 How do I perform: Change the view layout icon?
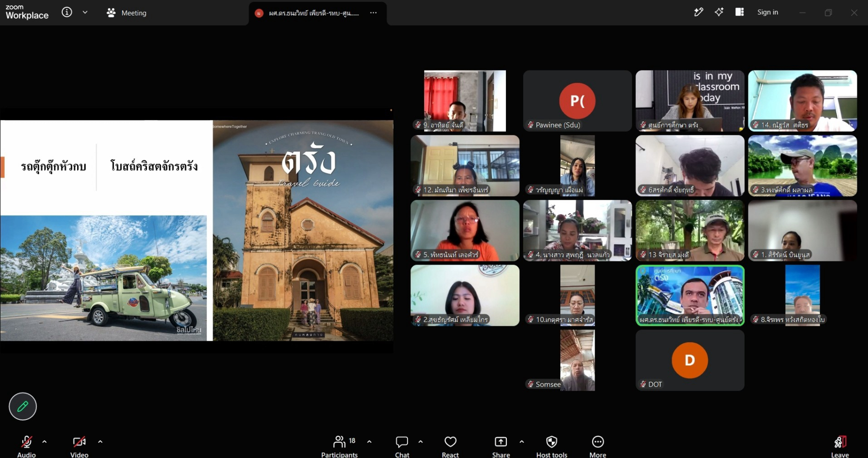point(739,13)
